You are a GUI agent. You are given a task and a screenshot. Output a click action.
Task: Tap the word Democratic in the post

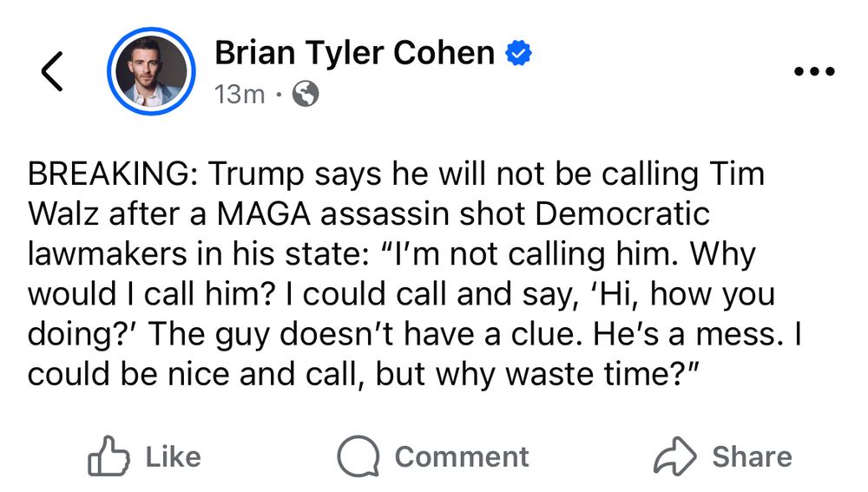[622, 213]
